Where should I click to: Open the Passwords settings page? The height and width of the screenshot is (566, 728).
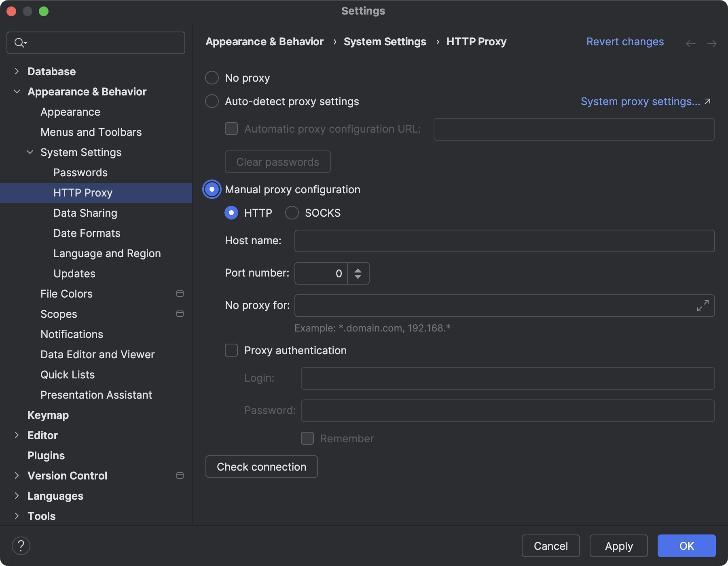80,173
